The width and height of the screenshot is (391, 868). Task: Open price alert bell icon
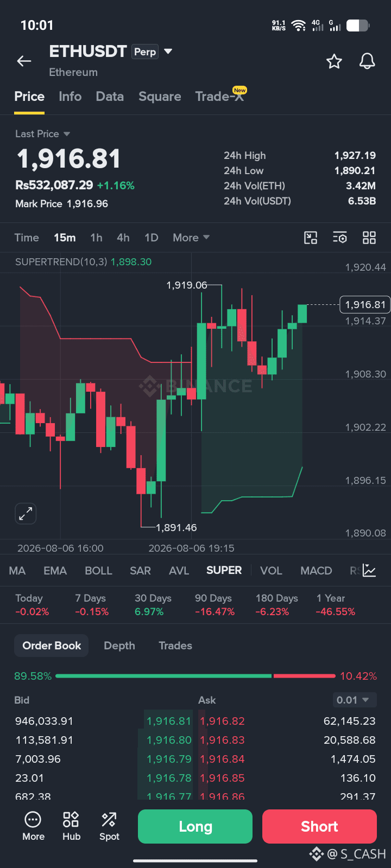pos(368,61)
